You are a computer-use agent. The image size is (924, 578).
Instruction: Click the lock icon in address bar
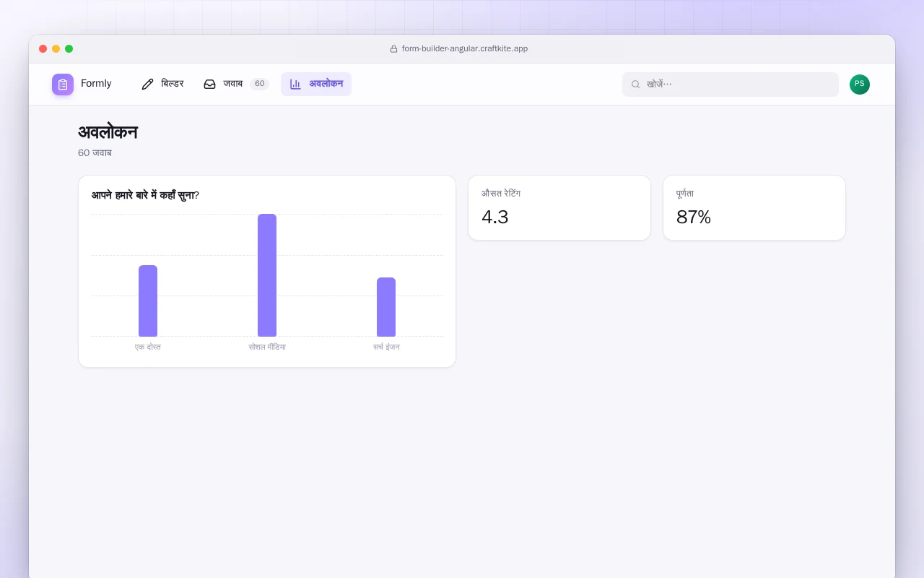tap(393, 49)
